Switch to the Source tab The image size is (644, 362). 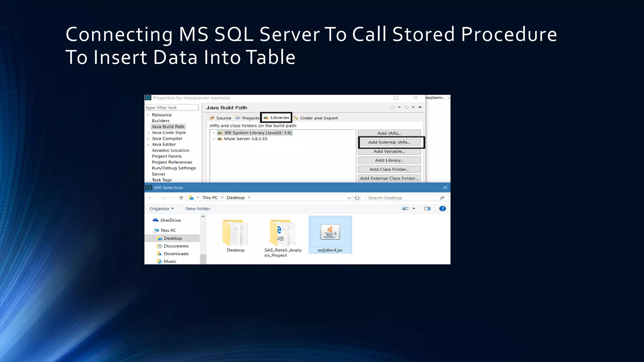220,118
